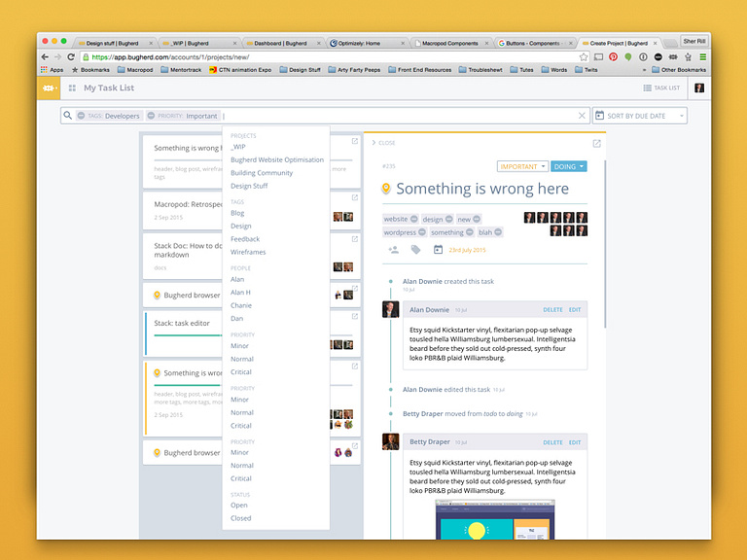The image size is (747, 560).
Task: Reload the page in Chrome
Action: [70, 56]
